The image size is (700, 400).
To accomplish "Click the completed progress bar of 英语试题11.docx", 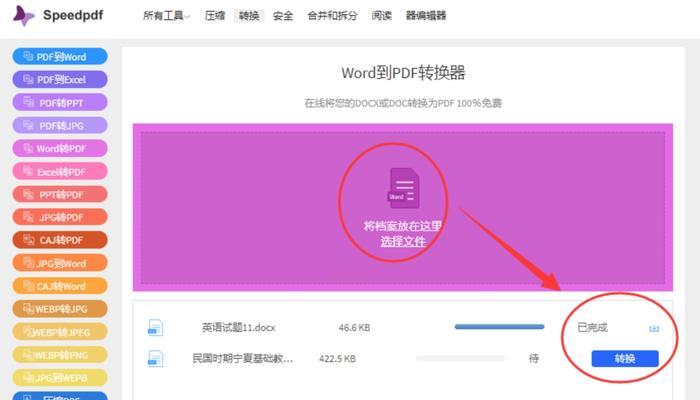I will 499,327.
